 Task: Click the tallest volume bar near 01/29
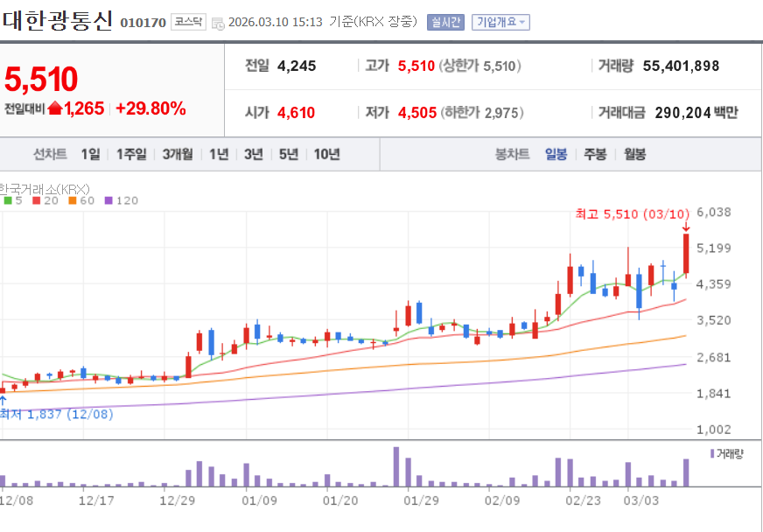[396, 466]
